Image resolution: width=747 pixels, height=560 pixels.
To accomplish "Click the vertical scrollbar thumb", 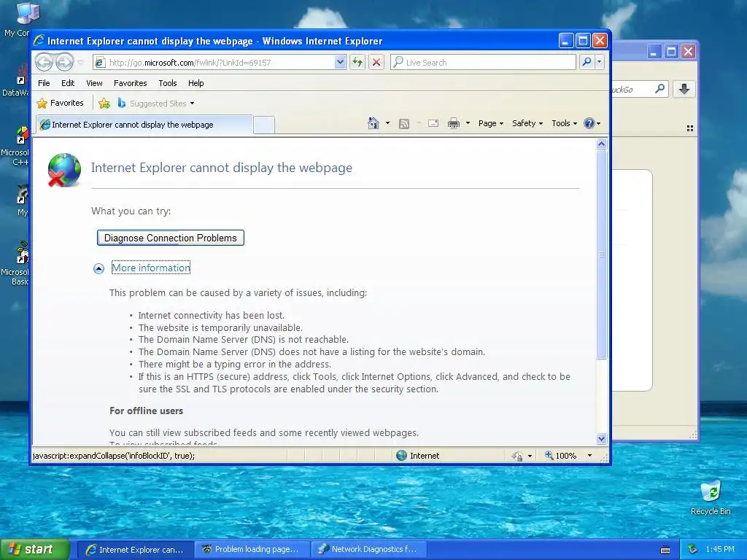I will [x=601, y=254].
